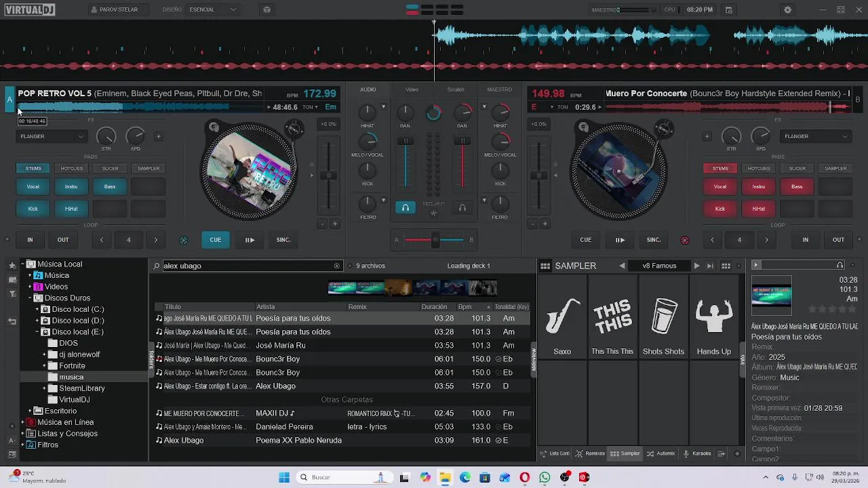
Task: Click the crossfader slider
Action: click(435, 239)
